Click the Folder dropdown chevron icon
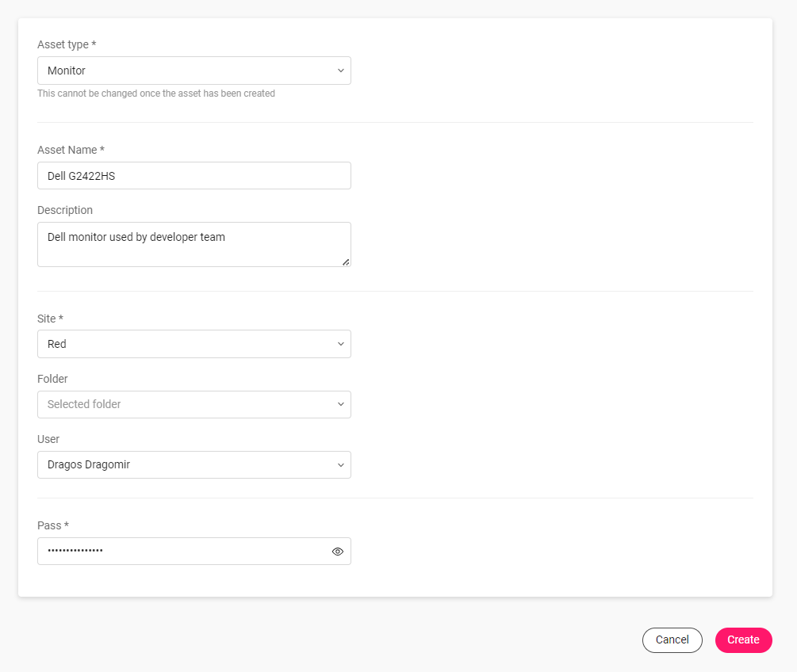 (x=340, y=404)
